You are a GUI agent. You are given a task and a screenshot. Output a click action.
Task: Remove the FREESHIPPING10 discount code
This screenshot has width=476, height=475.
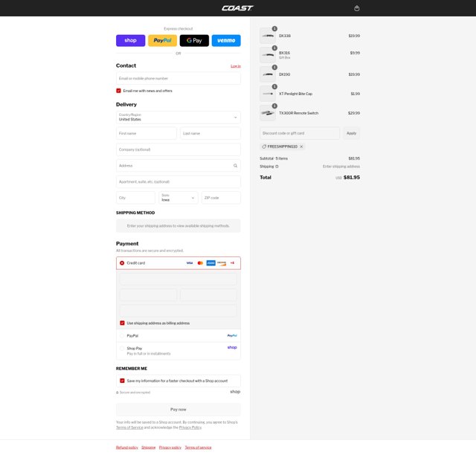[x=301, y=146]
